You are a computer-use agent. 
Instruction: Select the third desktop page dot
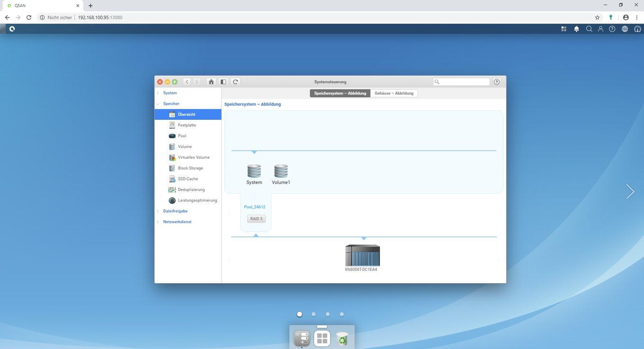point(328,314)
